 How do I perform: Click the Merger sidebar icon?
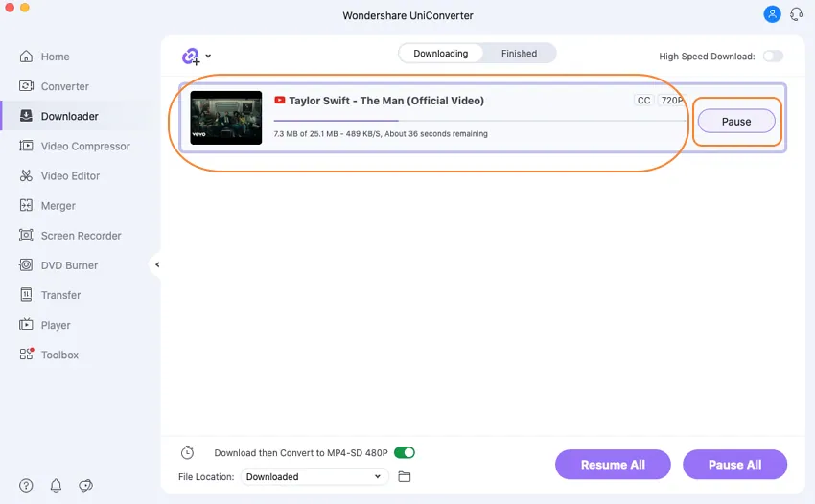point(26,206)
